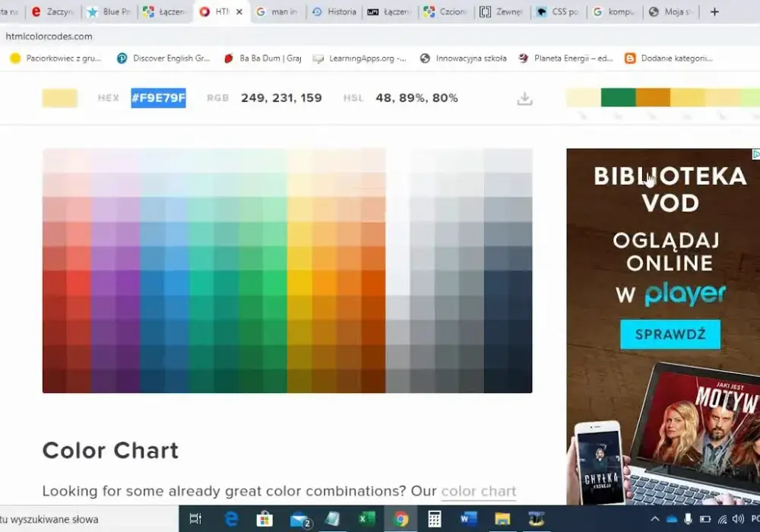Open the Planeta Energii bookmark

point(565,59)
